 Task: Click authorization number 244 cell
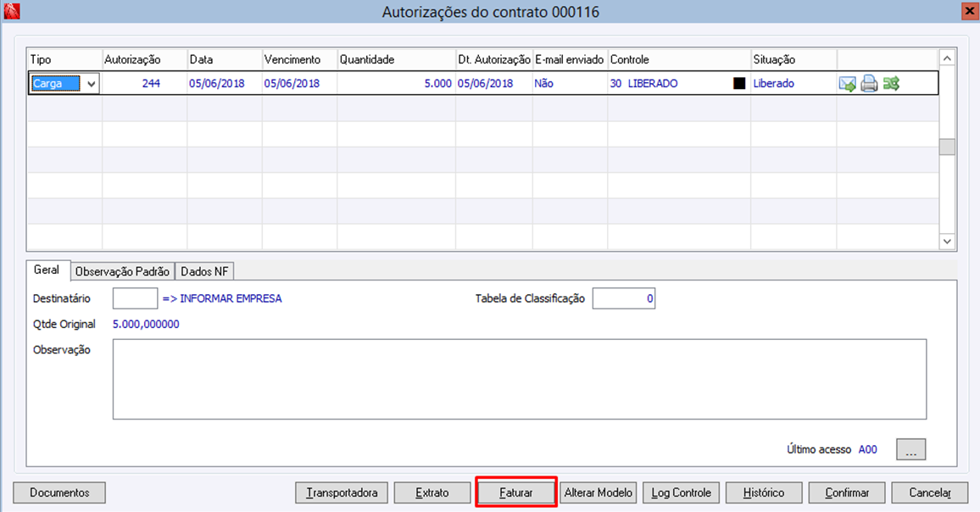[x=144, y=83]
